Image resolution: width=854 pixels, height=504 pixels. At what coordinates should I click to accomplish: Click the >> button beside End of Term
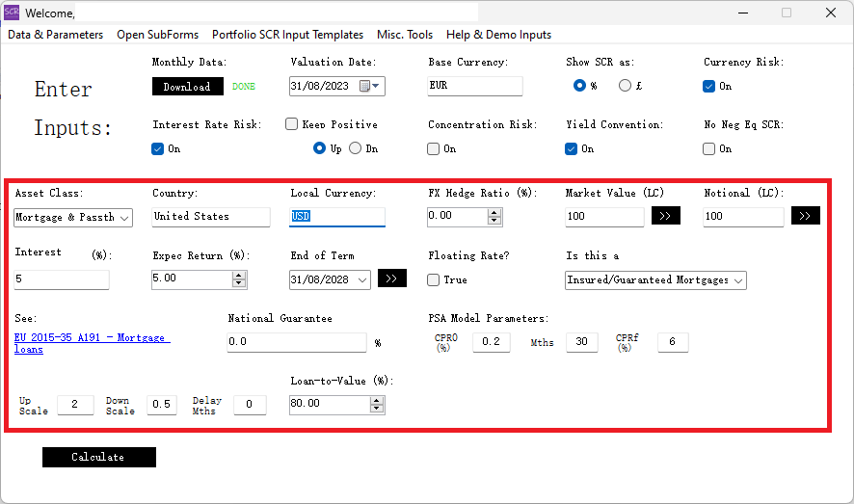391,279
